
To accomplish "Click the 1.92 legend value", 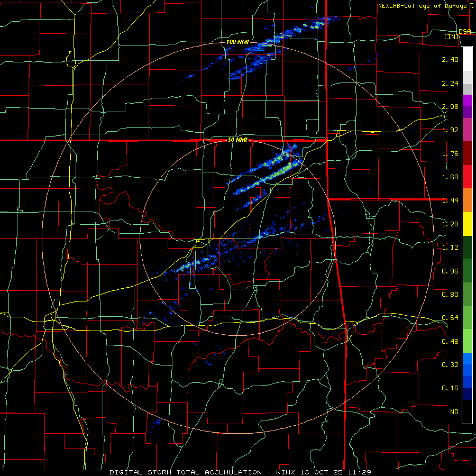I will (x=450, y=130).
